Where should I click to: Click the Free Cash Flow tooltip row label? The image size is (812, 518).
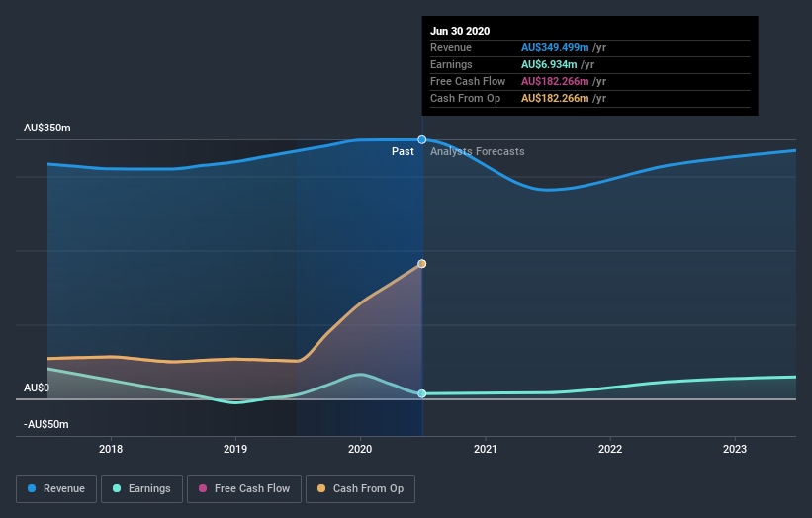pyautogui.click(x=468, y=81)
